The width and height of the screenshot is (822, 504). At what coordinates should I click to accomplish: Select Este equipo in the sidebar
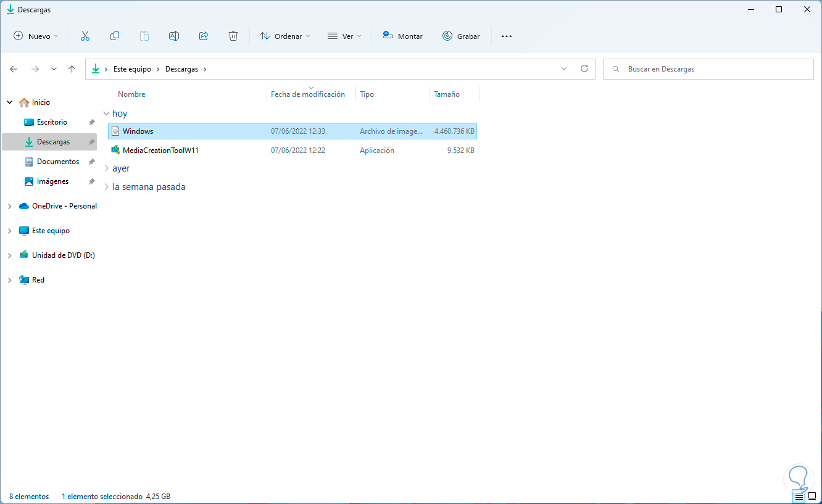(49, 231)
